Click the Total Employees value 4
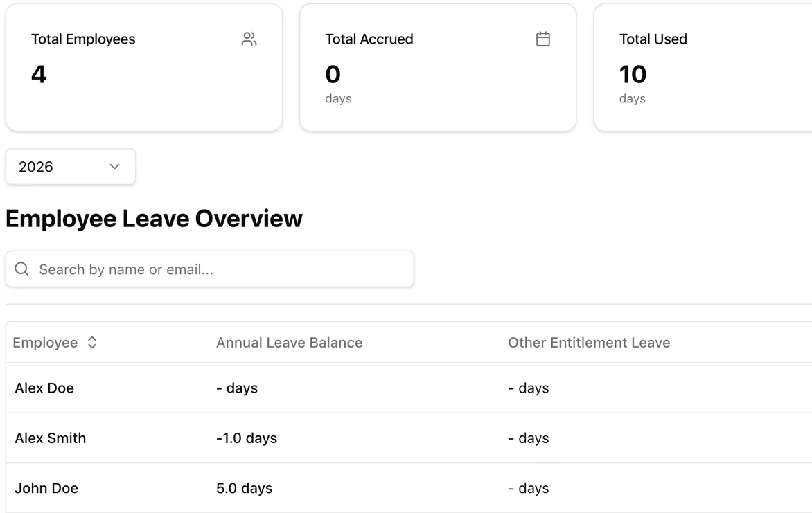This screenshot has height=513, width=812. [39, 75]
